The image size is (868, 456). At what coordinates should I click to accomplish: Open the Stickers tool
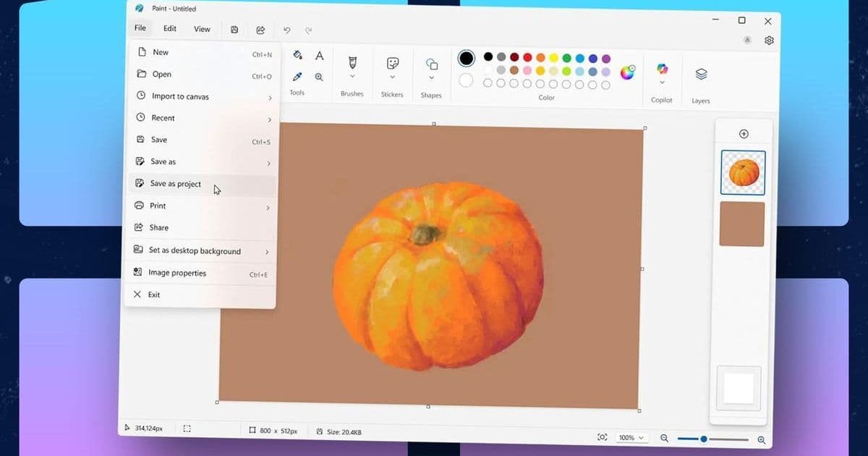[x=392, y=64]
